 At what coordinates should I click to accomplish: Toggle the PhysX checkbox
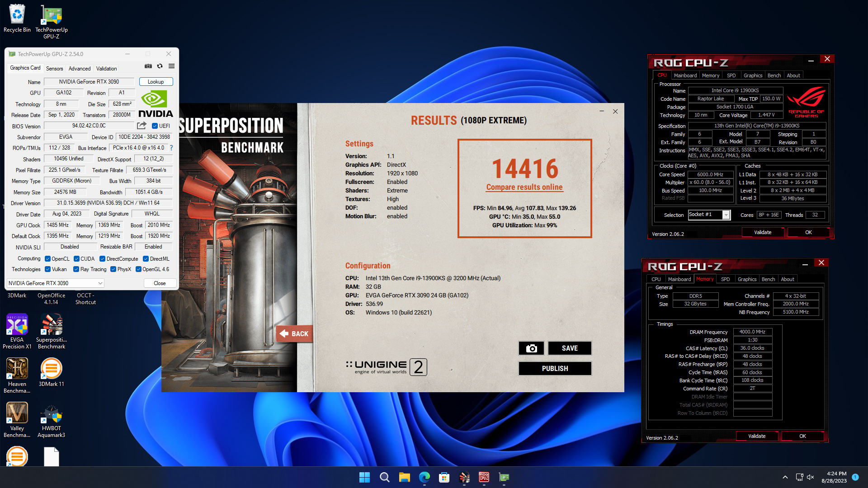[x=113, y=269]
